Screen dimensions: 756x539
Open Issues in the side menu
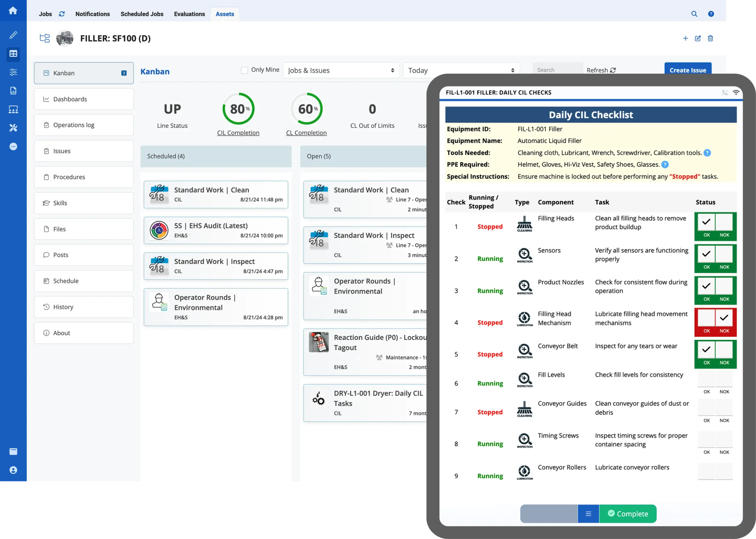click(84, 151)
